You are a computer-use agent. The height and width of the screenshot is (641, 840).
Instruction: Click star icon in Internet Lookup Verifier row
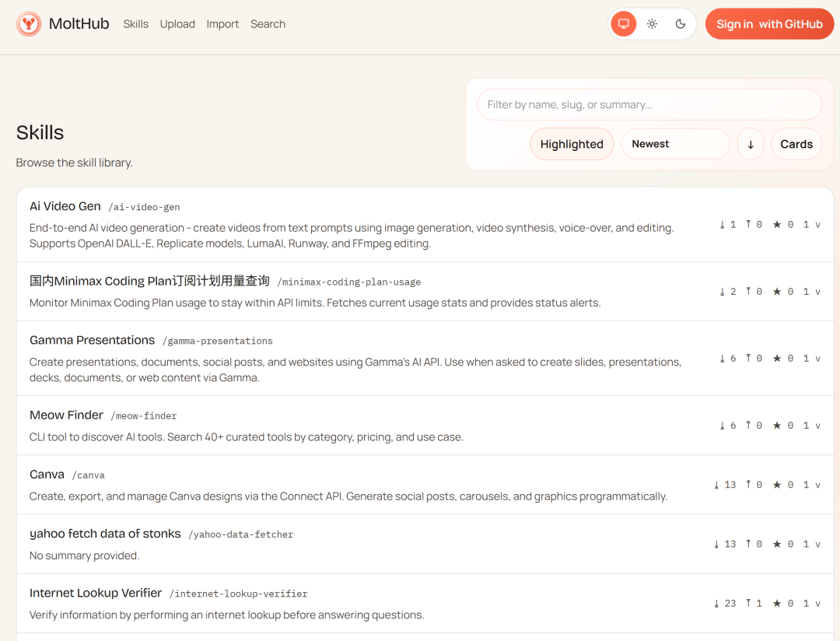coord(777,604)
